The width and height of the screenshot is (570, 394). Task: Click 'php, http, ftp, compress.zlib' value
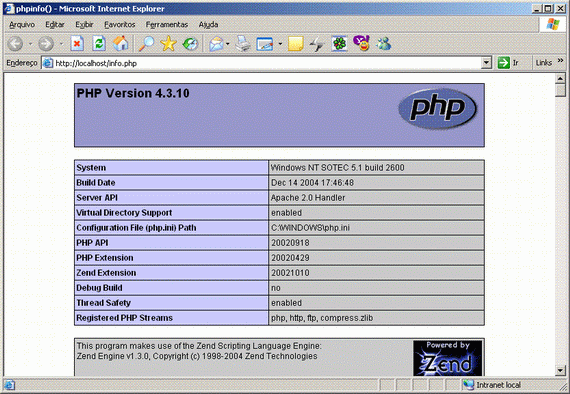(322, 318)
